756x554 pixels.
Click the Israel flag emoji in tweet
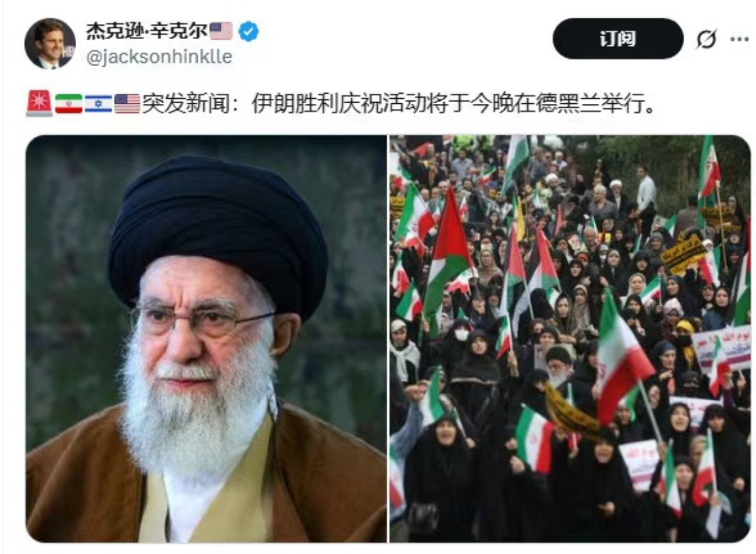(x=98, y=104)
